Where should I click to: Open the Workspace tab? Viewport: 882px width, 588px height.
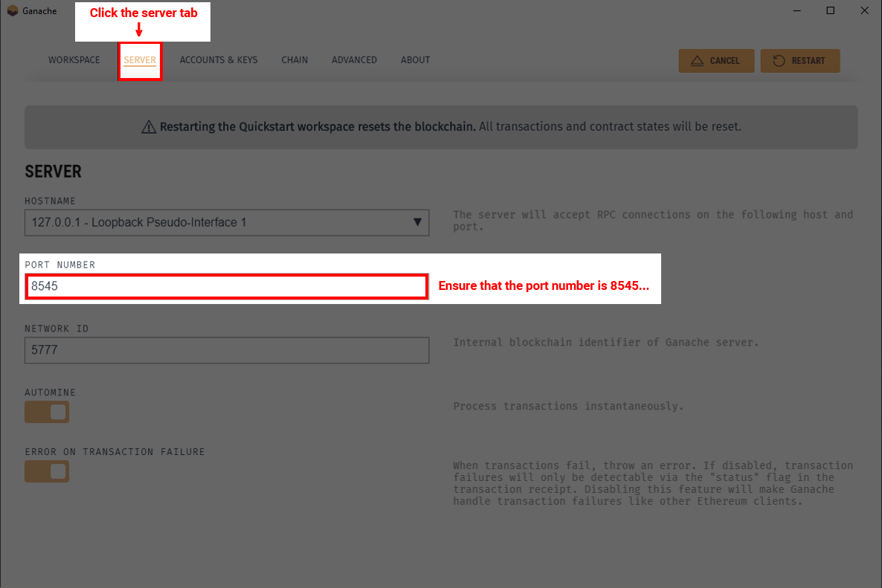click(x=74, y=60)
